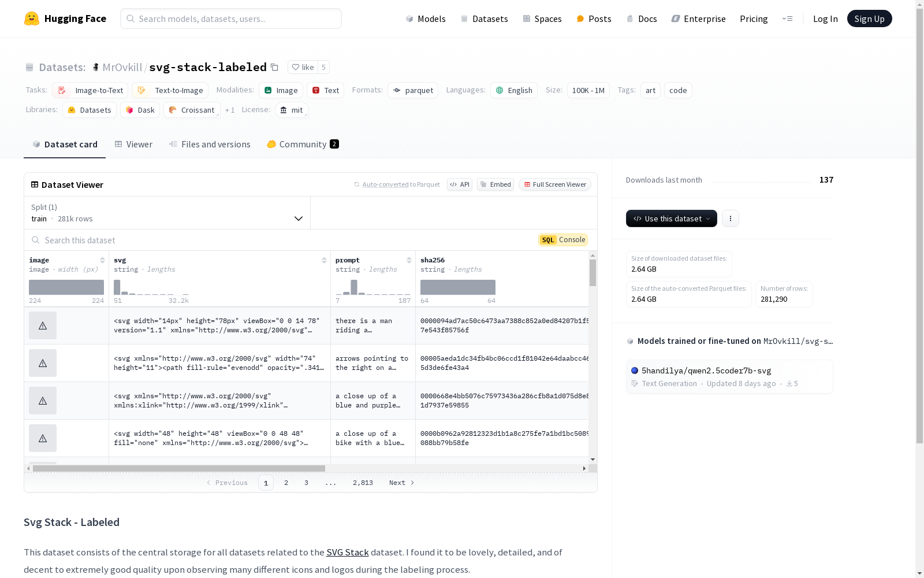Click the Previous page button
Viewport: 924px width, 578px height.
point(227,483)
